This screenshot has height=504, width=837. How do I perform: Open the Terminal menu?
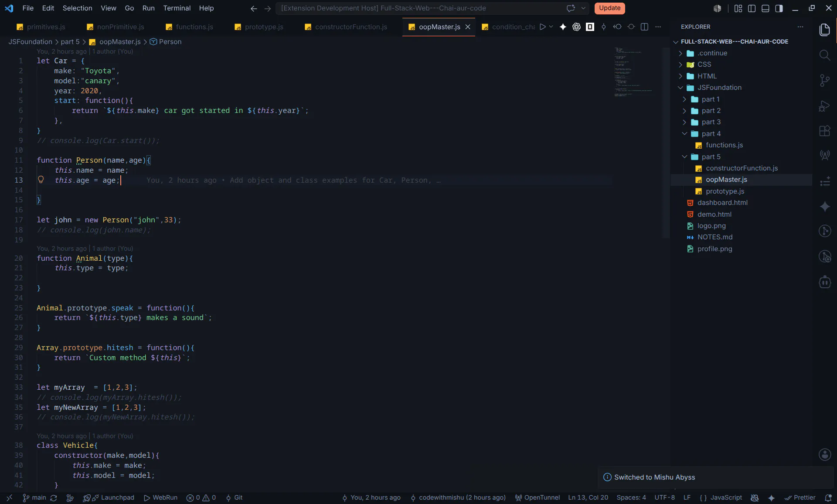(177, 8)
